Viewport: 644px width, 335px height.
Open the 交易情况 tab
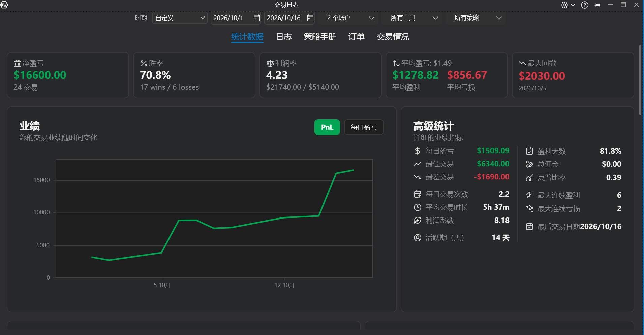(x=393, y=37)
